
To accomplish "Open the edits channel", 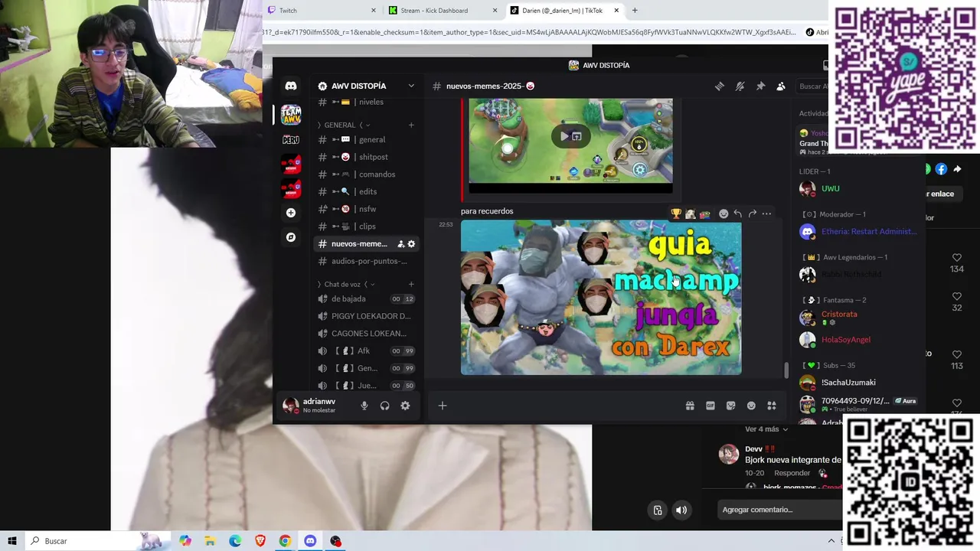I will click(366, 191).
